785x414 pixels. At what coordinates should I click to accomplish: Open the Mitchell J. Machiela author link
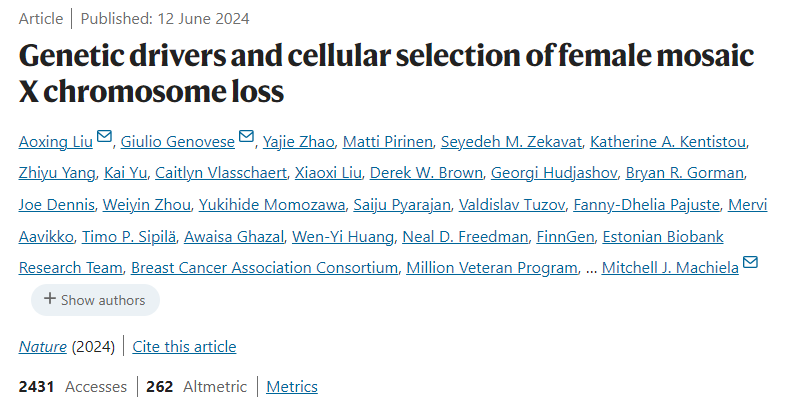click(x=670, y=268)
